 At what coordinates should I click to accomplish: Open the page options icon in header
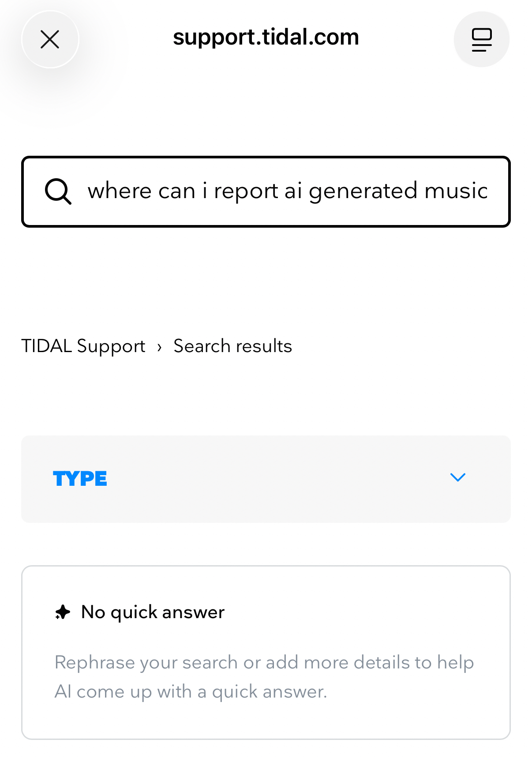481,40
